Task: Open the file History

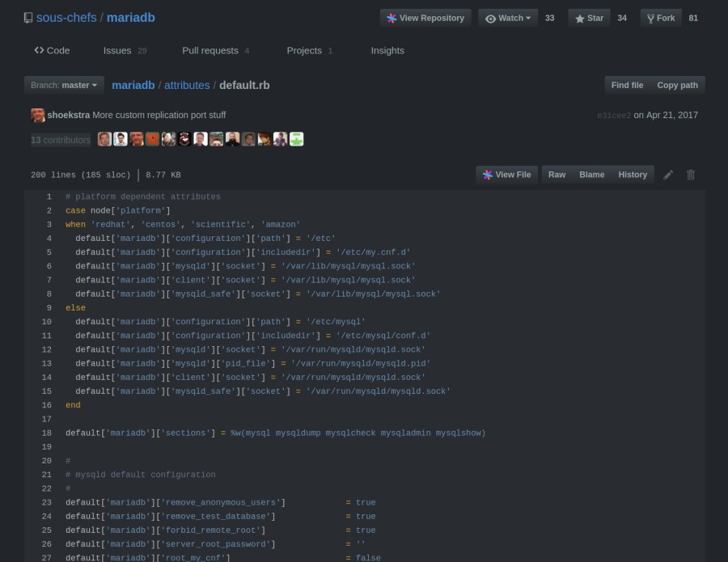Action: 633,175
